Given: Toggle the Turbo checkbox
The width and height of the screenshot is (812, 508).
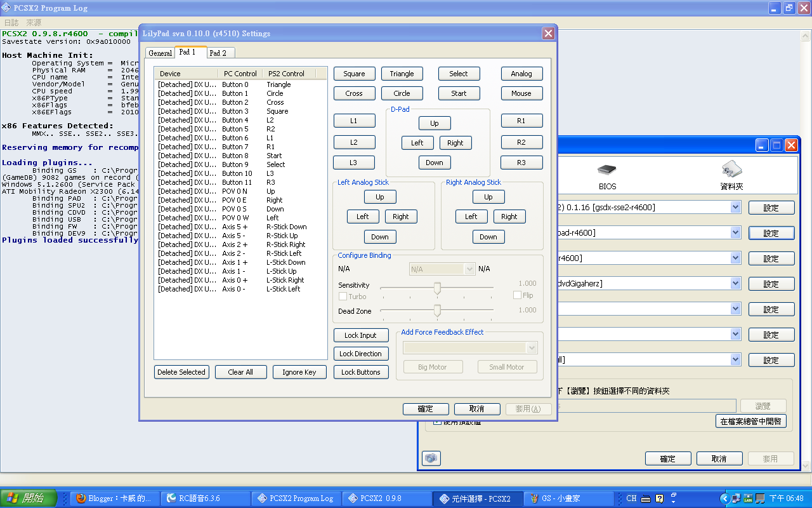Looking at the screenshot, I should [343, 297].
